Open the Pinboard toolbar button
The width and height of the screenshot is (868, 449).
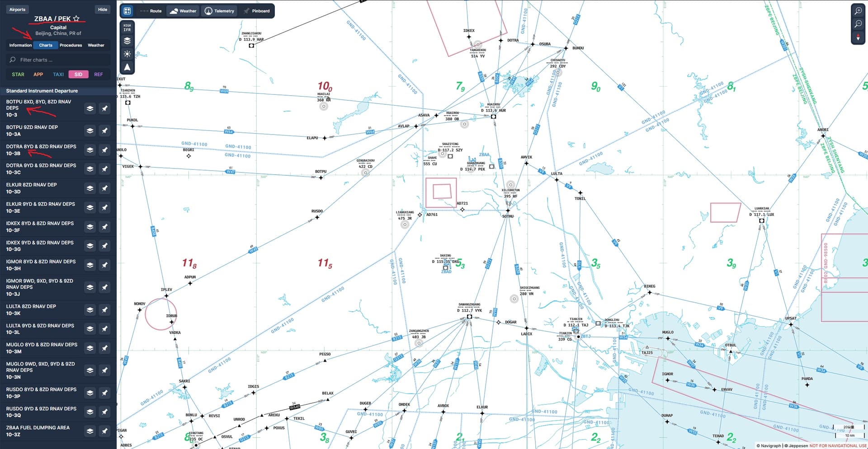coord(256,11)
